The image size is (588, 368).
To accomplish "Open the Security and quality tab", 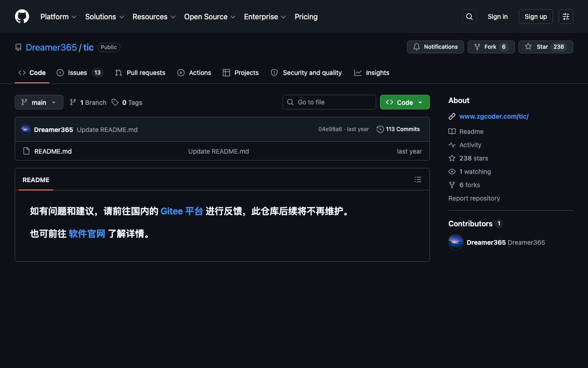I will [306, 73].
